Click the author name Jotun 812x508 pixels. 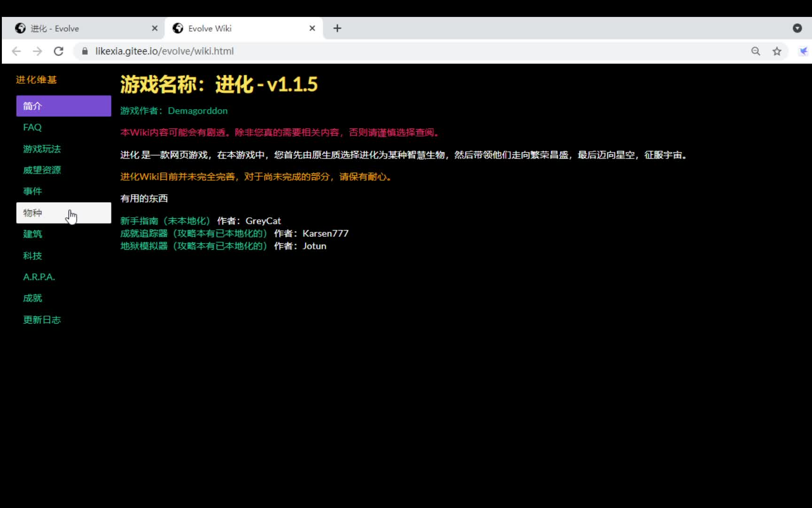tap(314, 246)
